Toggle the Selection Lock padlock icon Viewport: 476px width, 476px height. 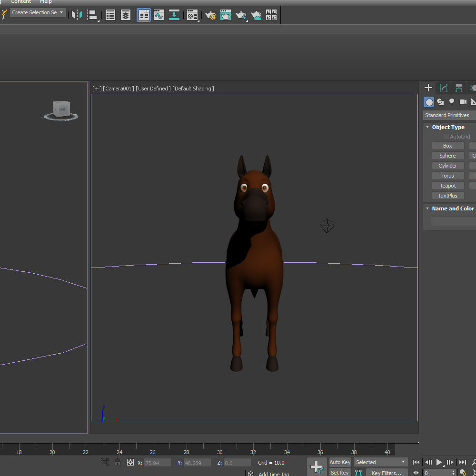pyautogui.click(x=118, y=462)
